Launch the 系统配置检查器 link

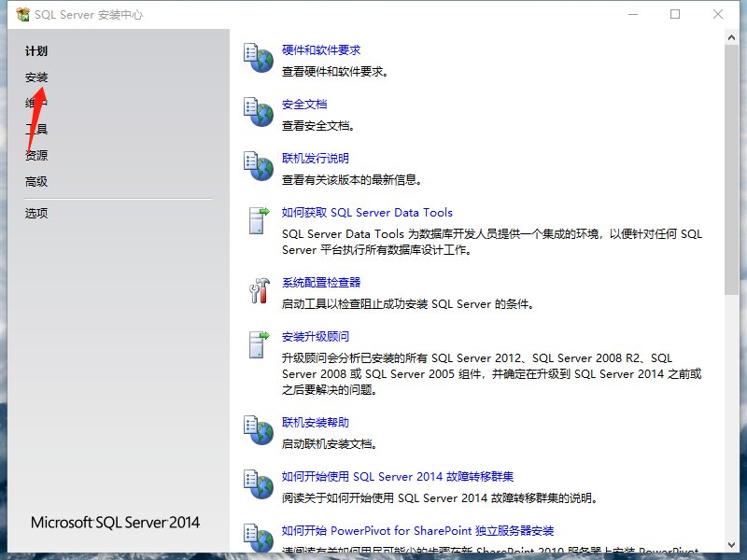[x=321, y=283]
